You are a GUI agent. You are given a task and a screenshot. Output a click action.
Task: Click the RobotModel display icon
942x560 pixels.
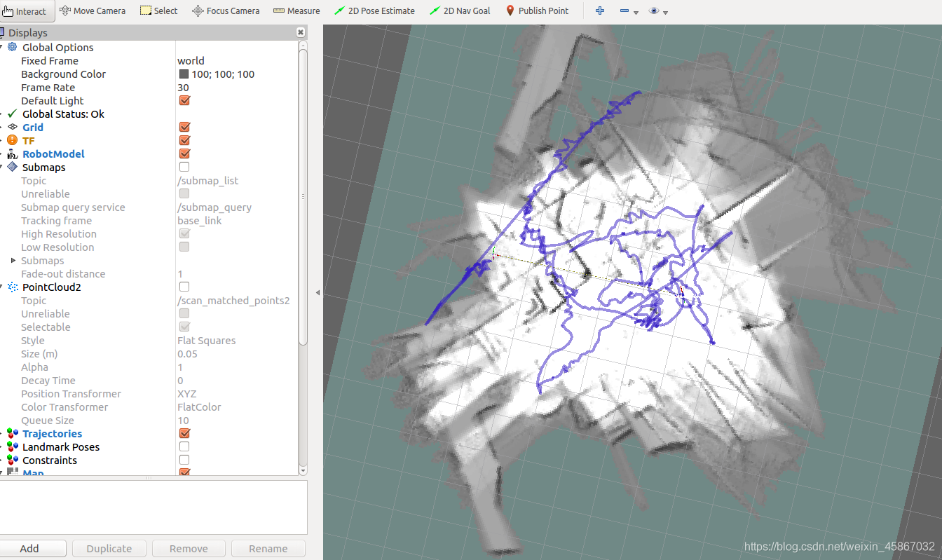[12, 153]
